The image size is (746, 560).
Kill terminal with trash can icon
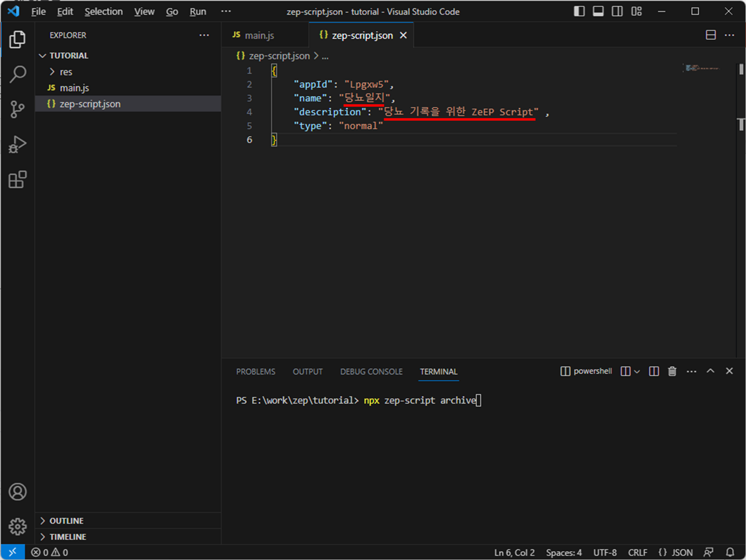(x=672, y=371)
